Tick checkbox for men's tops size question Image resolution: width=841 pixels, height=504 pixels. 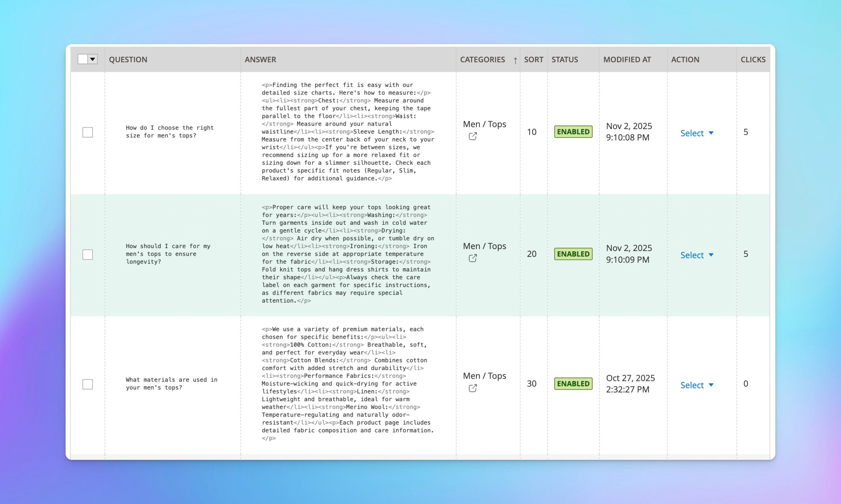tap(88, 132)
